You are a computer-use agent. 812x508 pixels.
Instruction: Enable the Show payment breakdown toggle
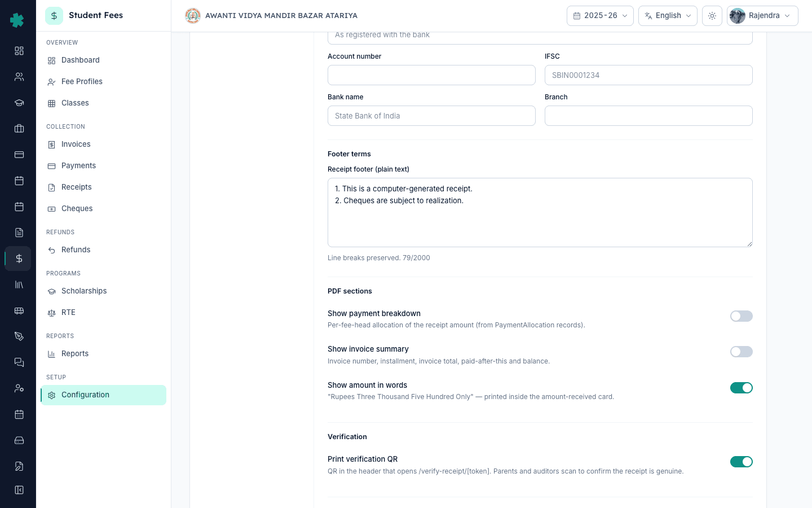click(741, 316)
